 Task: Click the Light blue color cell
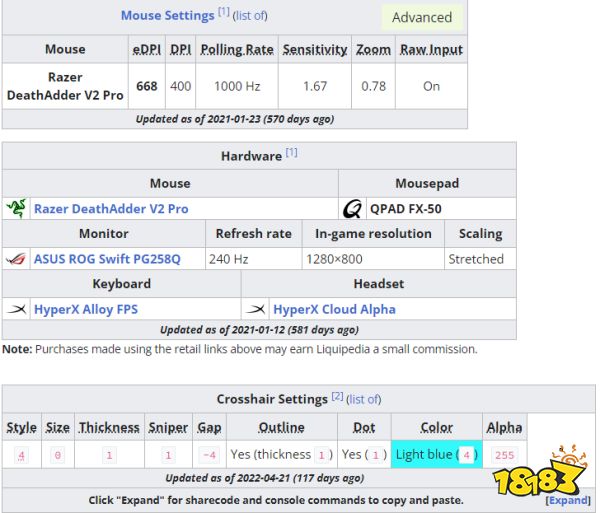pos(436,454)
